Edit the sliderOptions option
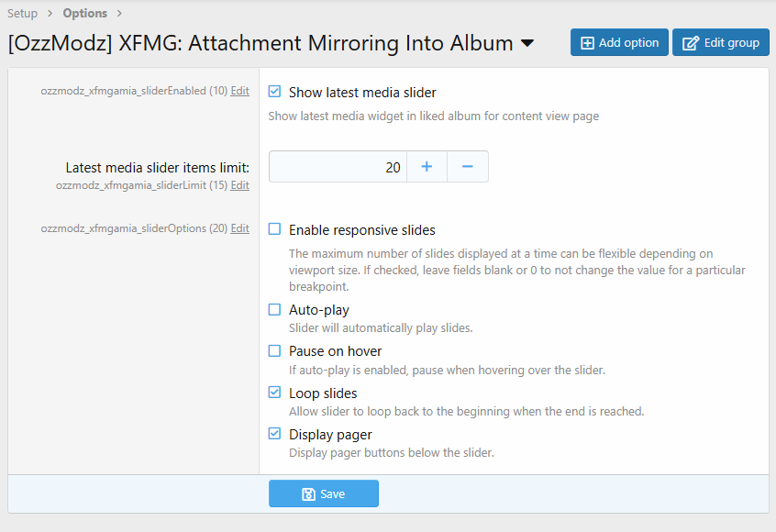Viewport: 776px width, 532px height. coord(240,228)
